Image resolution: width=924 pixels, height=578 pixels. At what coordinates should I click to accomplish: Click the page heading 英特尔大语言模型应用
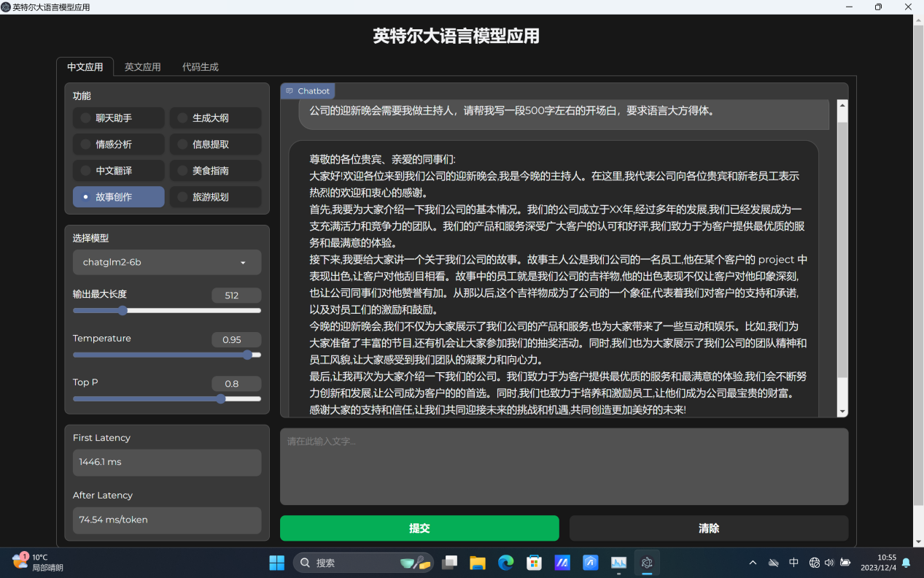[x=457, y=36]
